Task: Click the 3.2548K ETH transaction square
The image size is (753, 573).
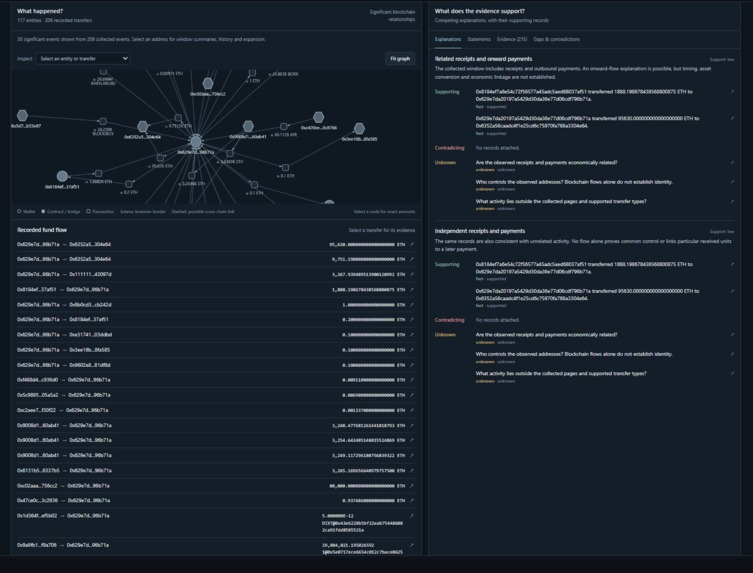Action: click(x=192, y=175)
